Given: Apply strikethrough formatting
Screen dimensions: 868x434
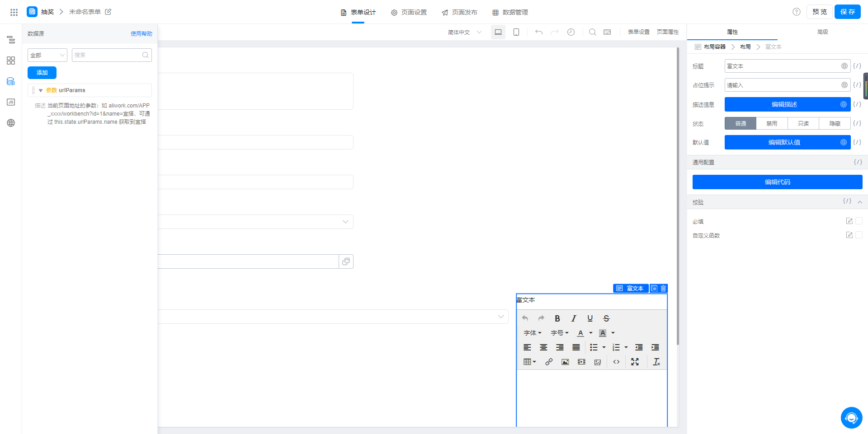Looking at the screenshot, I should click(x=606, y=318).
